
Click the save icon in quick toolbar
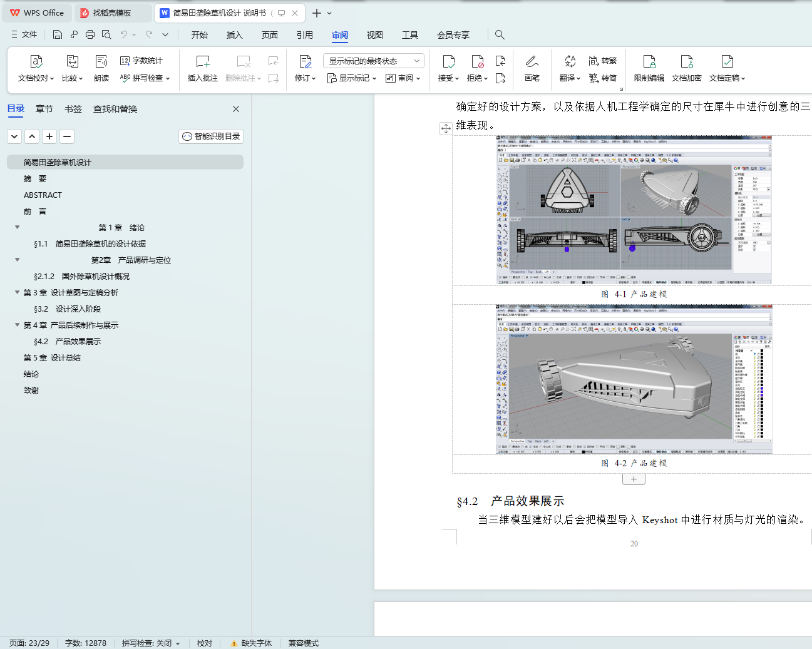58,34
